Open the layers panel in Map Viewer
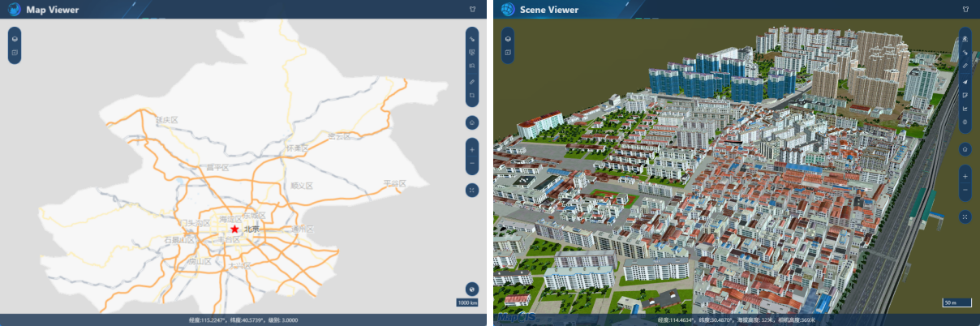Screen dimensions: 980x326 [15, 39]
